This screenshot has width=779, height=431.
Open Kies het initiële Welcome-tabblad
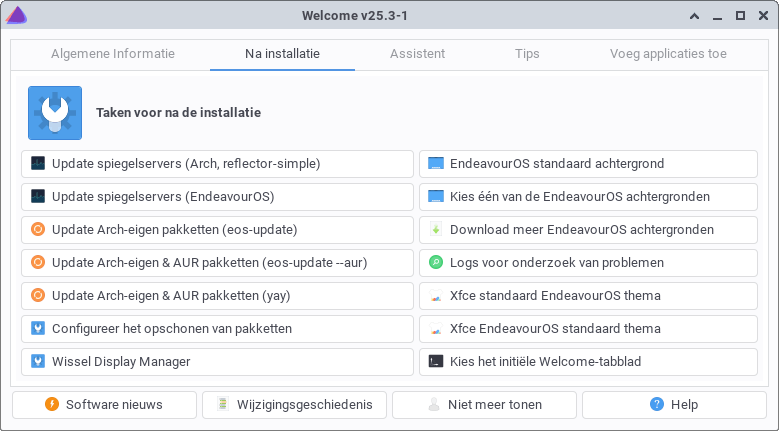588,361
